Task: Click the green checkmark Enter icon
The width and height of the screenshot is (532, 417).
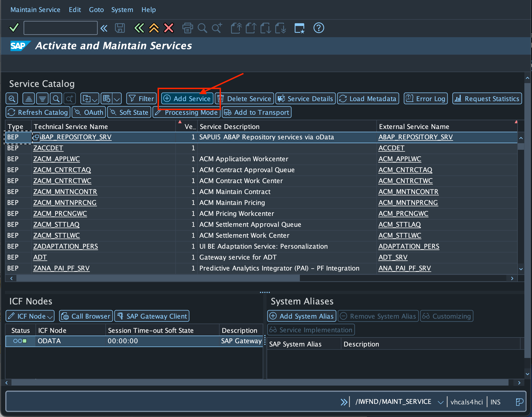Action: click(x=14, y=28)
